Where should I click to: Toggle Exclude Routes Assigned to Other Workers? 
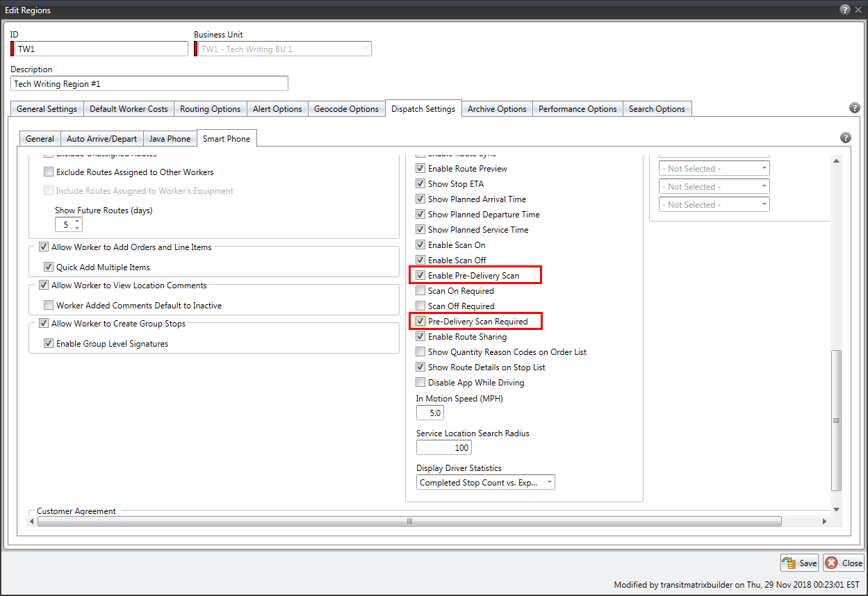49,172
